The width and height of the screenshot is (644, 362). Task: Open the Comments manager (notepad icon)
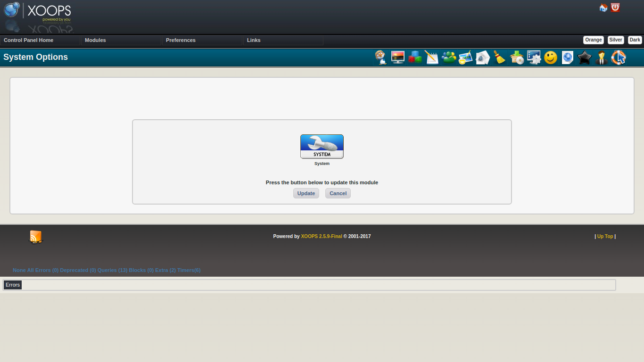pos(432,58)
